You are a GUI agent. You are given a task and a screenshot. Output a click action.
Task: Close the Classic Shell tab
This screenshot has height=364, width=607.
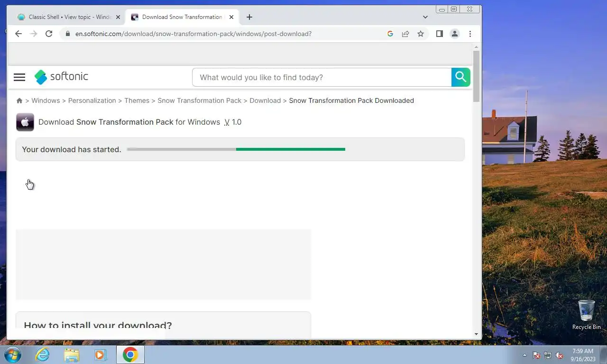click(118, 17)
